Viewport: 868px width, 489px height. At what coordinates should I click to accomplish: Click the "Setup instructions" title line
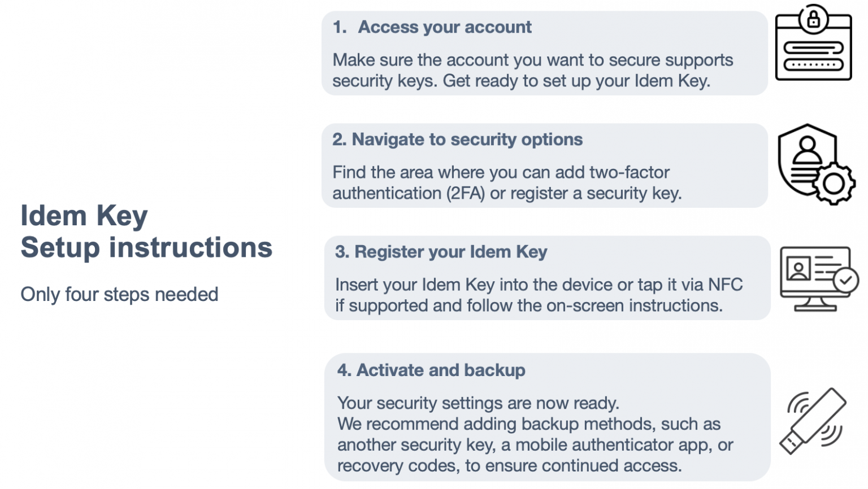tap(146, 247)
